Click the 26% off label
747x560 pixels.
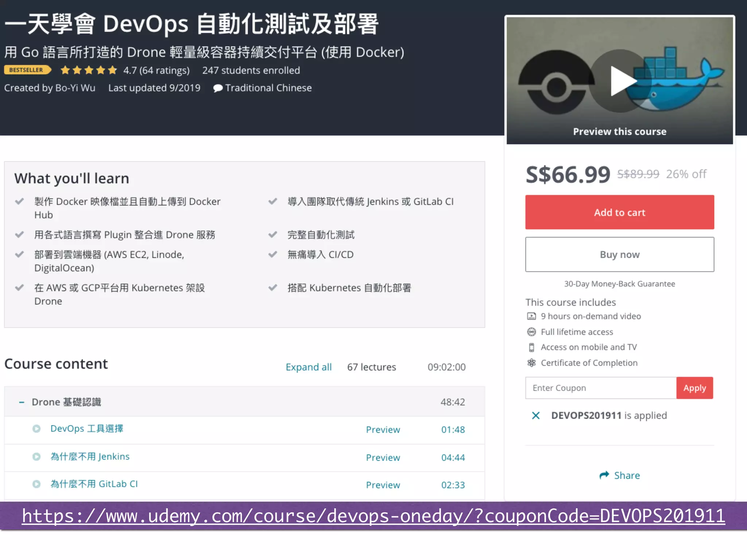pos(686,174)
